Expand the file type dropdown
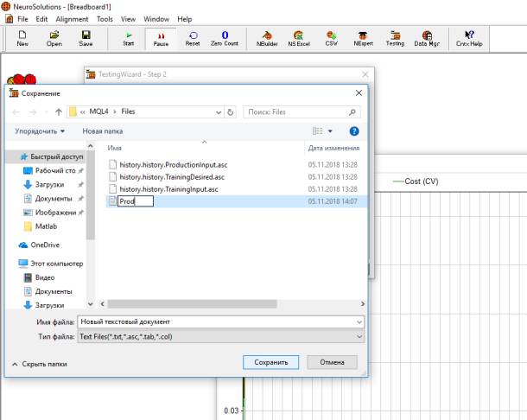Image resolution: width=527 pixels, height=420 pixels. point(359,337)
